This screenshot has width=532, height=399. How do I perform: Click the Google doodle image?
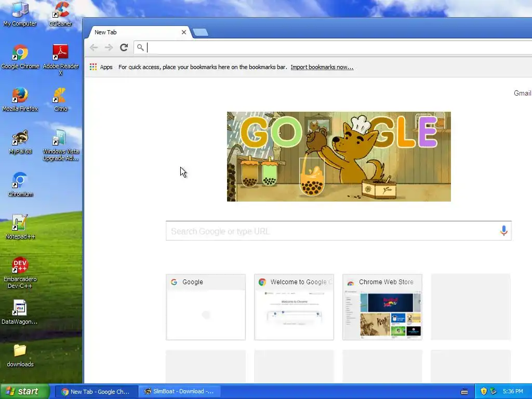click(339, 156)
